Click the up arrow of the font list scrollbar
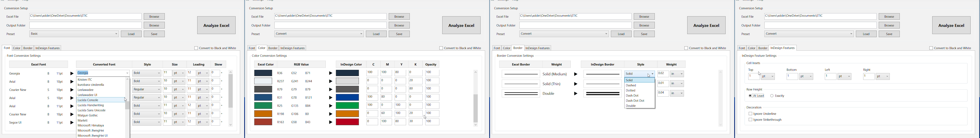The width and height of the screenshot is (980, 138). click(127, 79)
